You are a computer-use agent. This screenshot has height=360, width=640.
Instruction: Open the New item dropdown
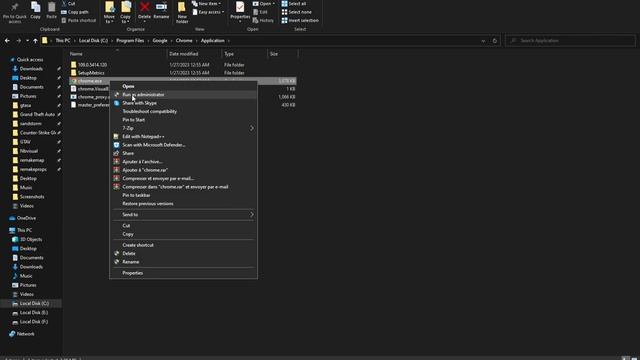(x=207, y=4)
